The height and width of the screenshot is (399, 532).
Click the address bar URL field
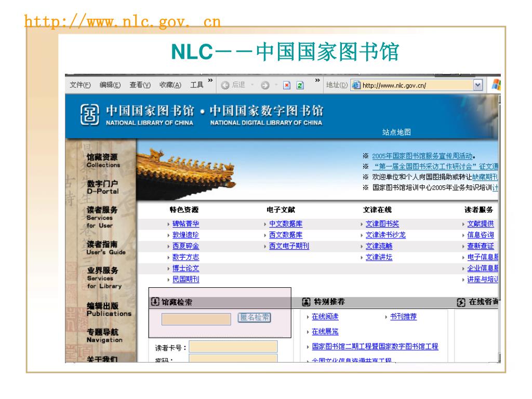click(417, 85)
